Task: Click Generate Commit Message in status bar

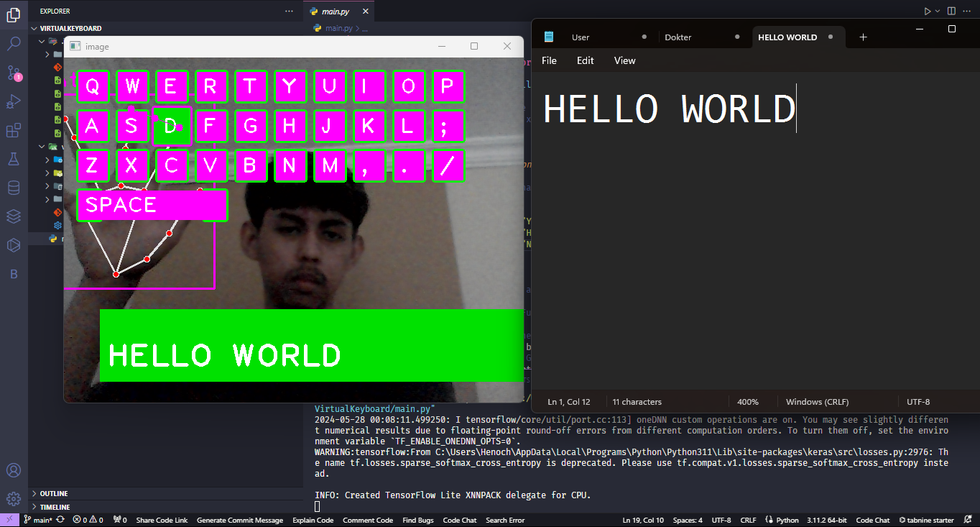Action: point(239,520)
